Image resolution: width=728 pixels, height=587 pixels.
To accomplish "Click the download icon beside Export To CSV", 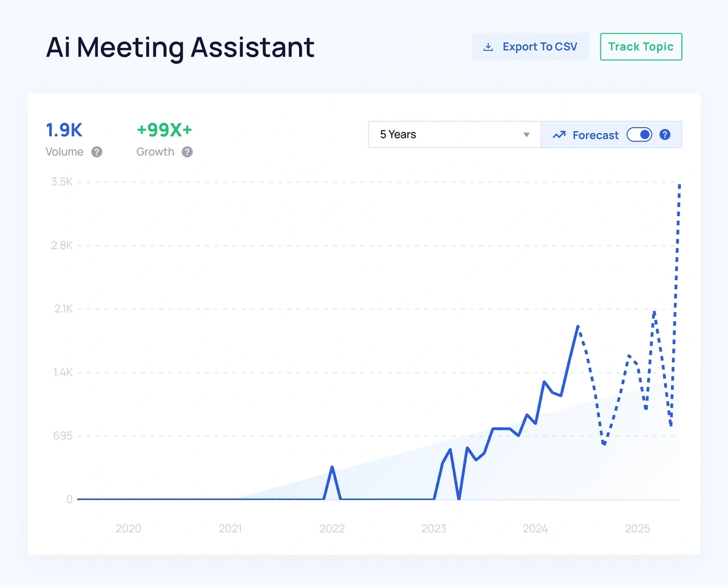I will pyautogui.click(x=488, y=47).
